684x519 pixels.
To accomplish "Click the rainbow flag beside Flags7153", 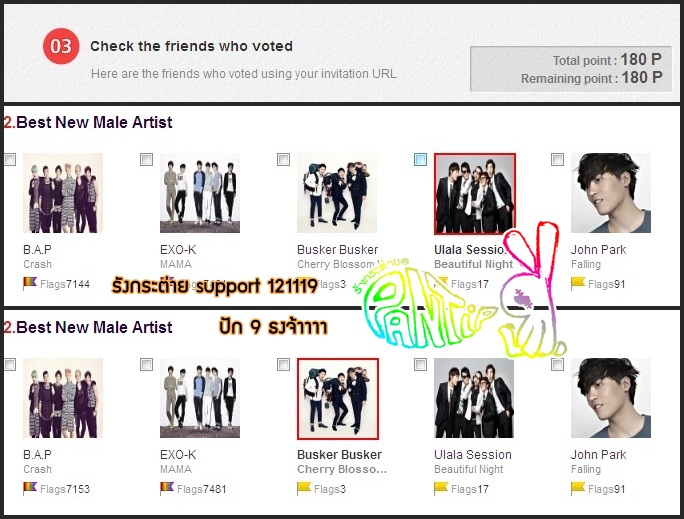I will 30,488.
